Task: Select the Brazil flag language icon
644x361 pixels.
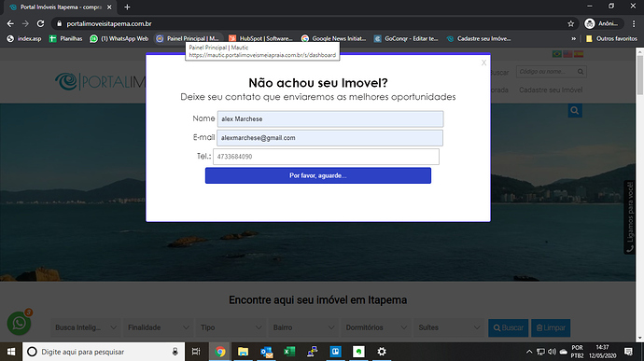Action: [x=557, y=54]
